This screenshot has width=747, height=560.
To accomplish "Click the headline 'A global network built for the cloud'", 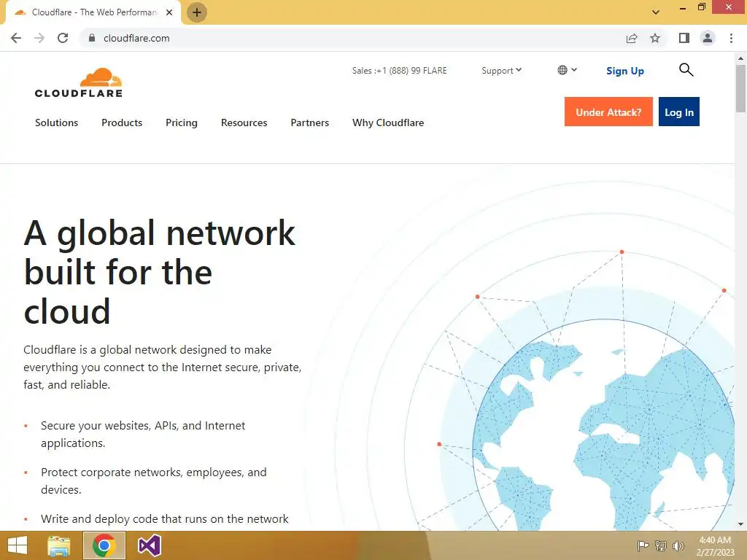I will click(x=160, y=272).
